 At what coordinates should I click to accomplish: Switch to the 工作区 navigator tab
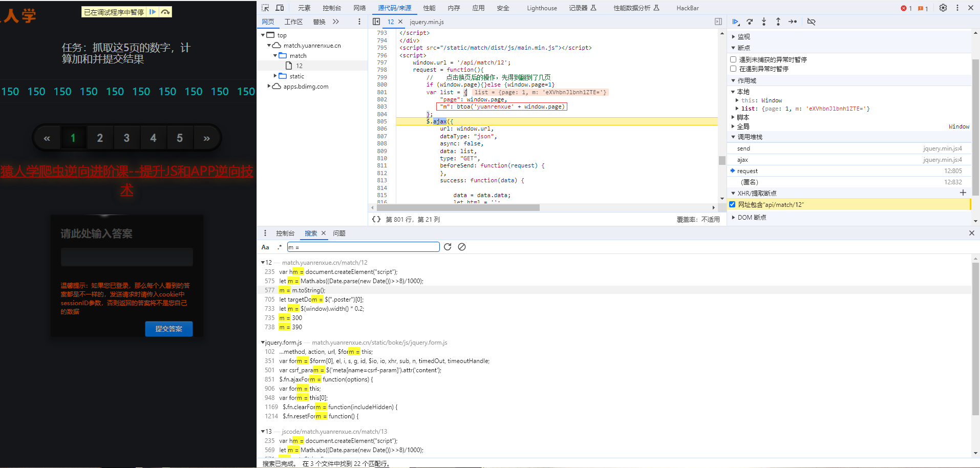(294, 22)
